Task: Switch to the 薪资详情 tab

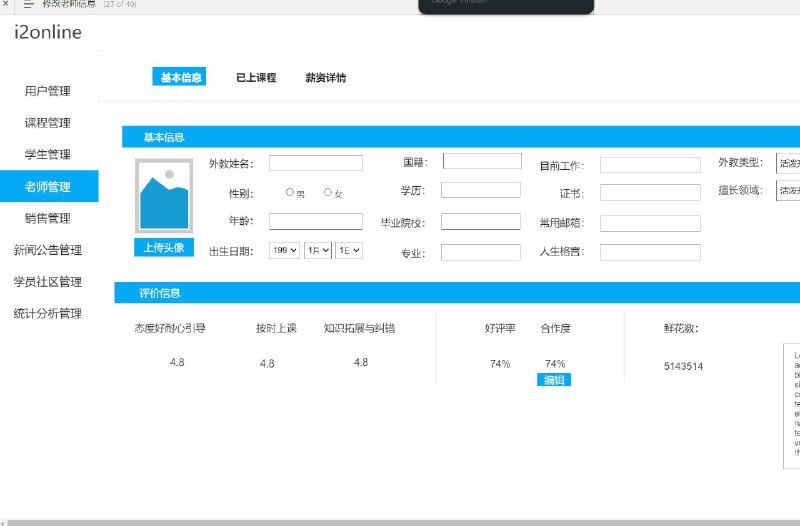Action: tap(326, 78)
